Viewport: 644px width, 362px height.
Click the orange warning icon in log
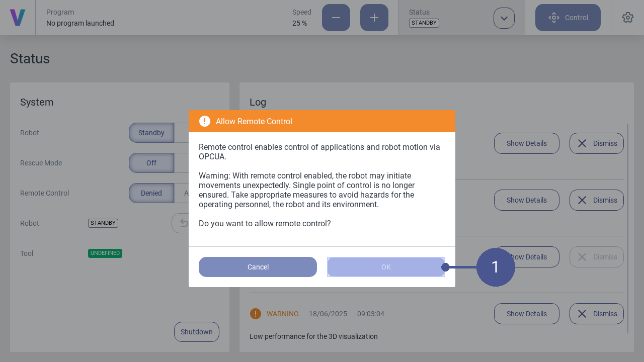click(x=256, y=314)
